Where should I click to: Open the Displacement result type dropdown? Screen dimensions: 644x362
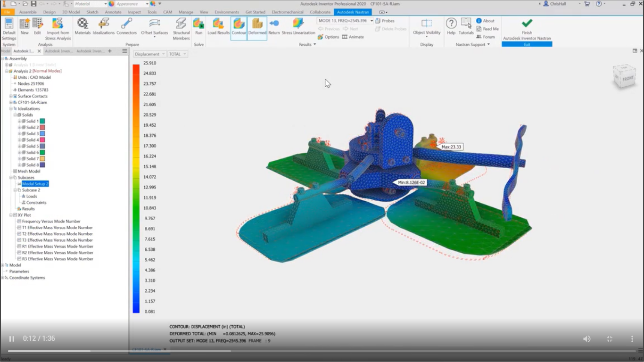tap(149, 54)
